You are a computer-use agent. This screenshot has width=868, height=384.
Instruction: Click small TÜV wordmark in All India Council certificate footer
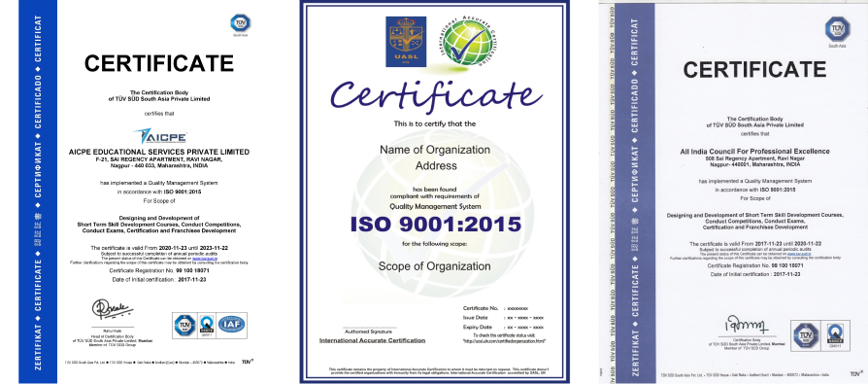point(855,373)
